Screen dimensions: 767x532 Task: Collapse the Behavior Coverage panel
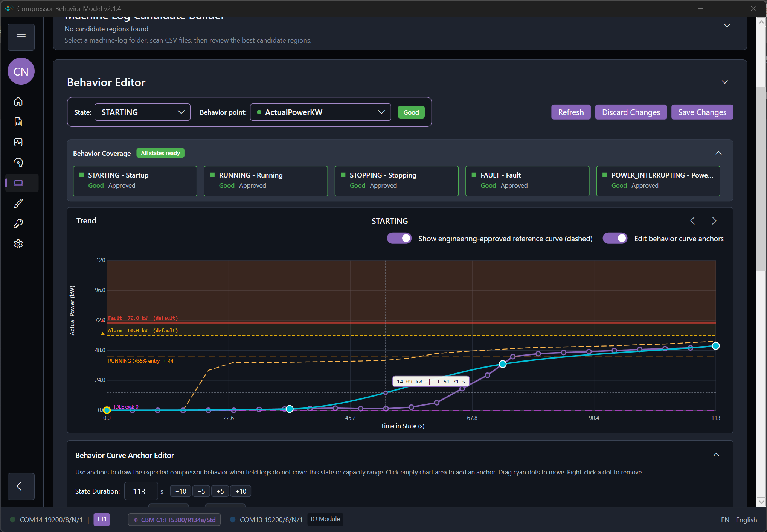tap(718, 153)
